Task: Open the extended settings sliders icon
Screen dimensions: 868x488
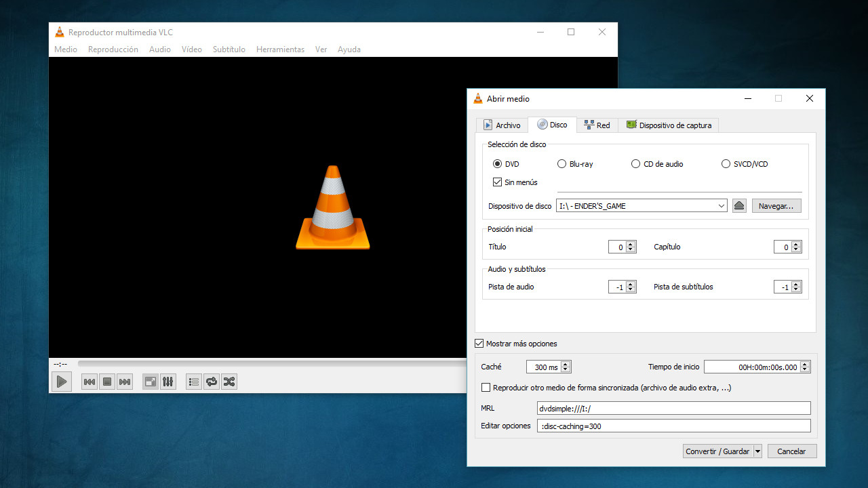Action: pos(167,381)
